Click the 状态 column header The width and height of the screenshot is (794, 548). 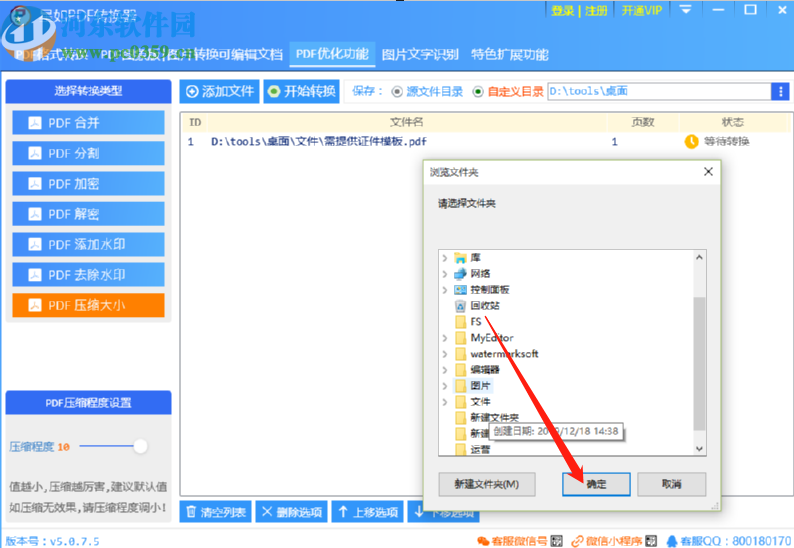click(x=733, y=122)
